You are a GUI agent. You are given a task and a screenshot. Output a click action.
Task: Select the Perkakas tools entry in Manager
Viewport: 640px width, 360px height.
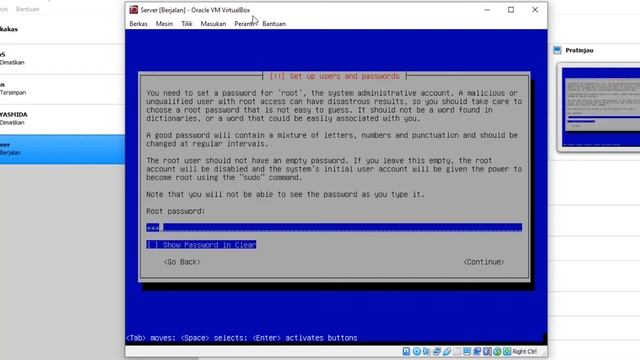[62, 29]
